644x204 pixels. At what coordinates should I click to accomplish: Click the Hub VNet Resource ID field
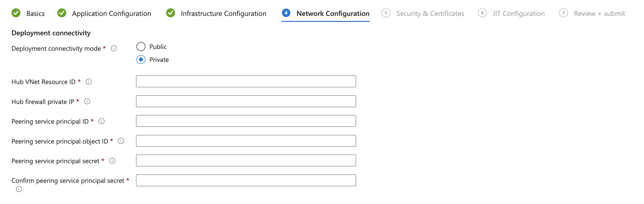pos(246,81)
